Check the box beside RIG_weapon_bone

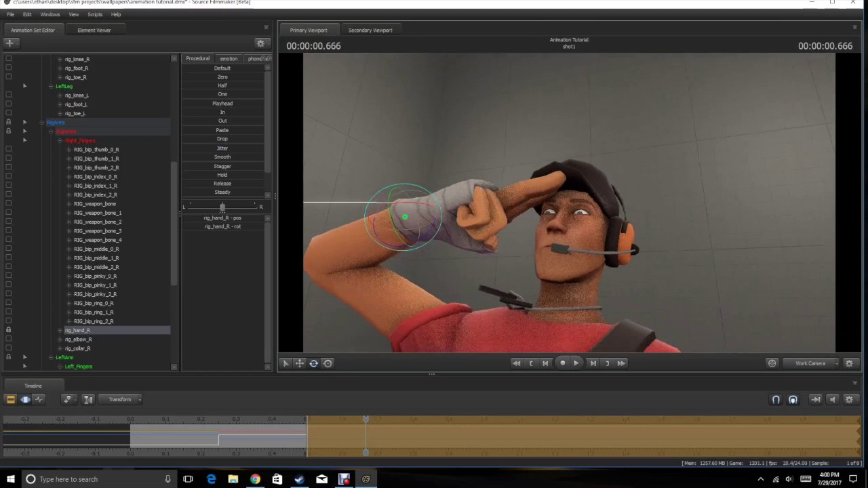(8, 204)
